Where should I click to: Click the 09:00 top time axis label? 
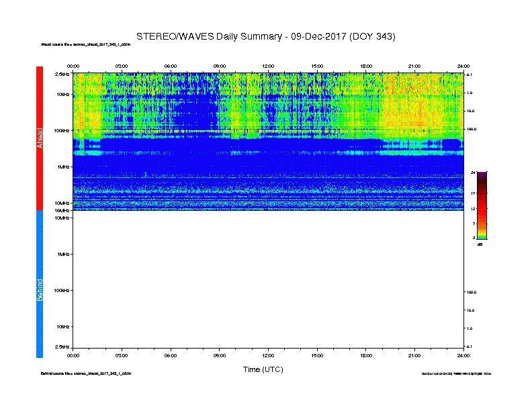click(x=220, y=66)
